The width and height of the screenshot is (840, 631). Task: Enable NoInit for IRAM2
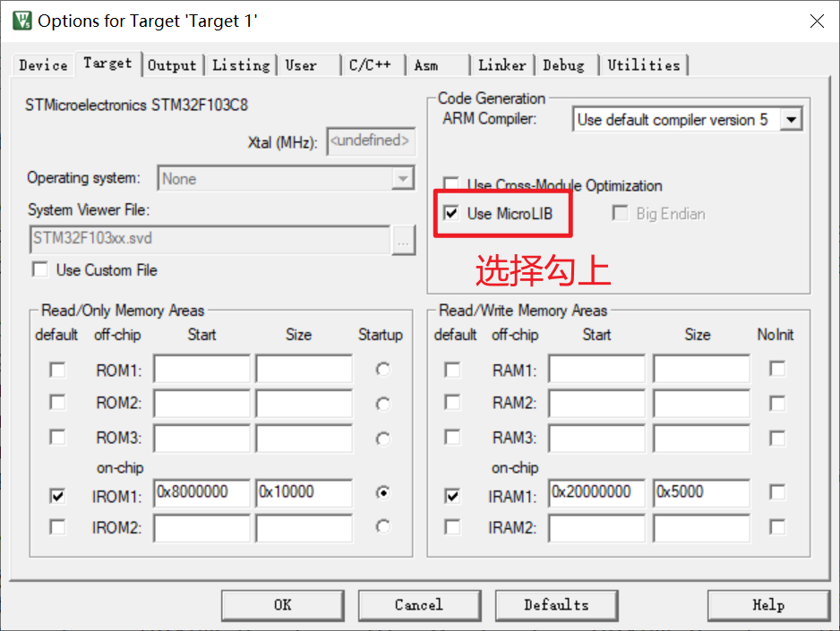coord(777,527)
